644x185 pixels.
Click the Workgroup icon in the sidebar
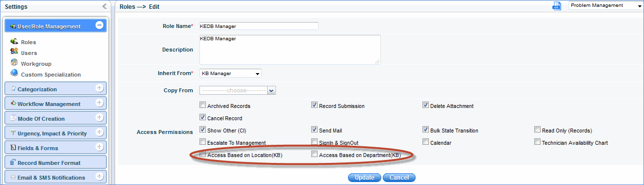(14, 63)
